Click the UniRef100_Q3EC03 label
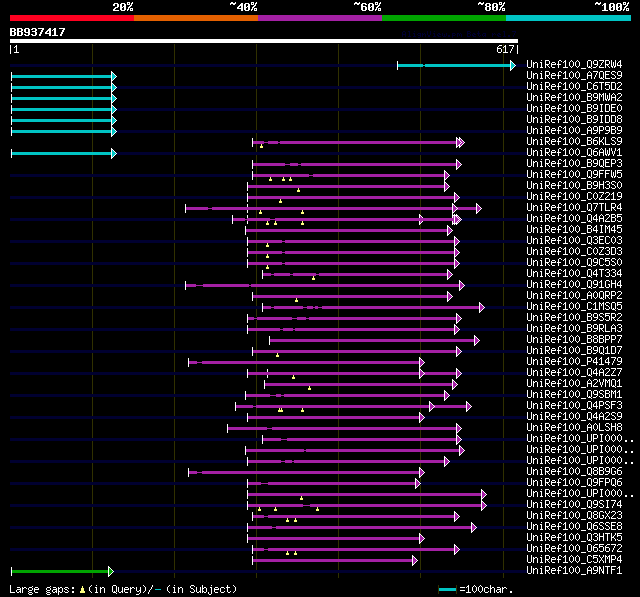The width and height of the screenshot is (640, 597). (x=574, y=241)
